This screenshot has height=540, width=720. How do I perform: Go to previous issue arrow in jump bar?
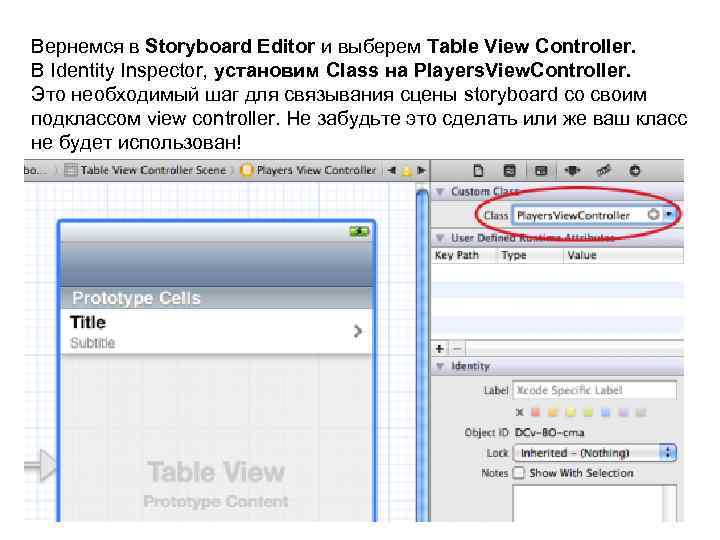391,170
